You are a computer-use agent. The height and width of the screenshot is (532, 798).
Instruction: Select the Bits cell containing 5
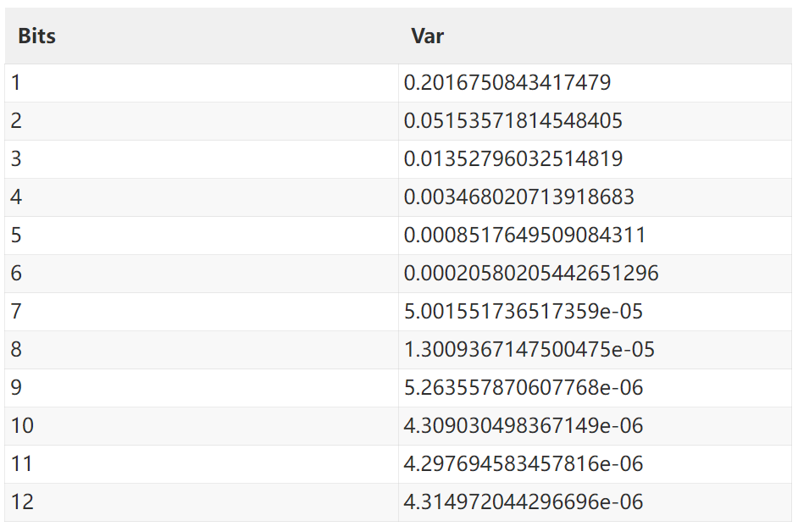pos(16,236)
